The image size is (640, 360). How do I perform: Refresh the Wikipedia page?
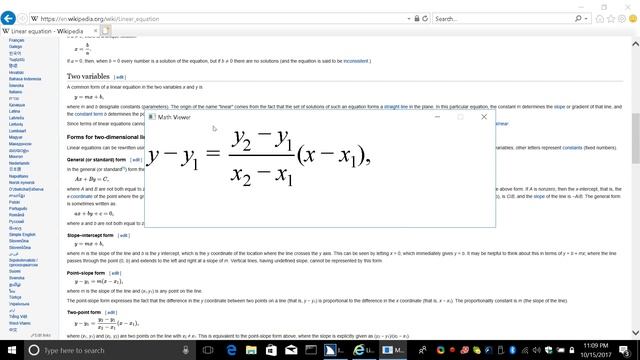pyautogui.click(x=425, y=19)
